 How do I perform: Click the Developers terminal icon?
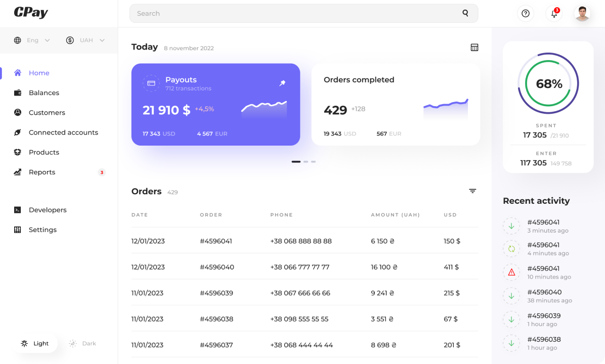[x=17, y=210]
